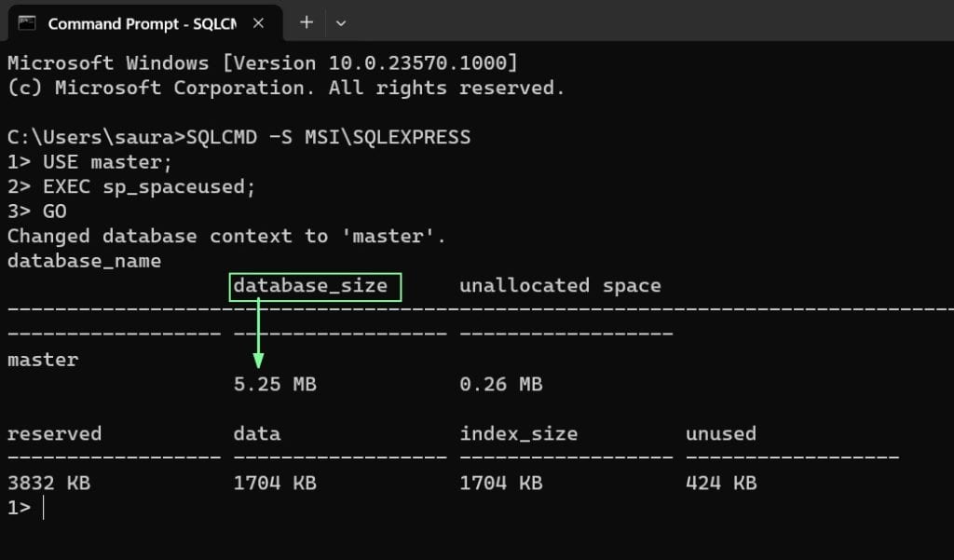
Task: Click the 'database_name' column header
Action: [85, 261]
